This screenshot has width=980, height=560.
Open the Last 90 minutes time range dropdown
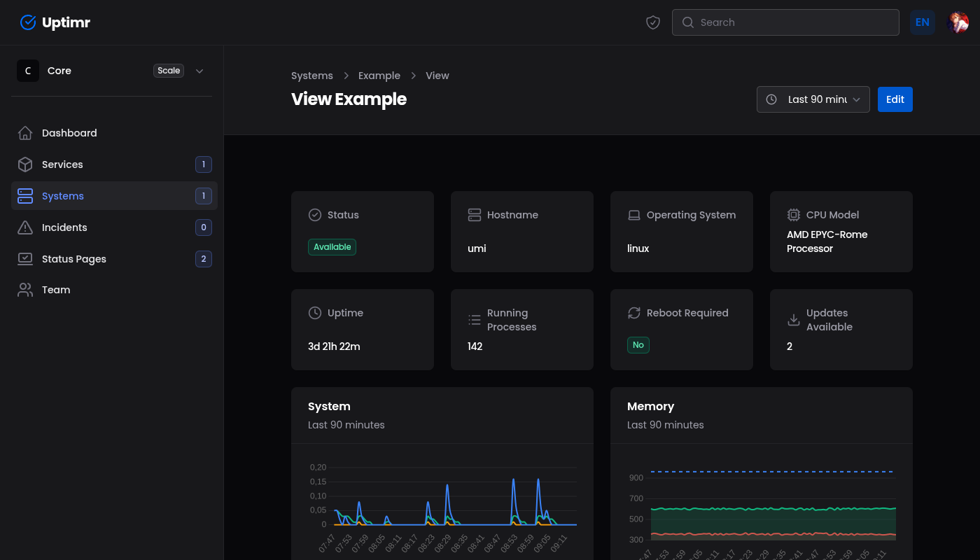coord(813,99)
